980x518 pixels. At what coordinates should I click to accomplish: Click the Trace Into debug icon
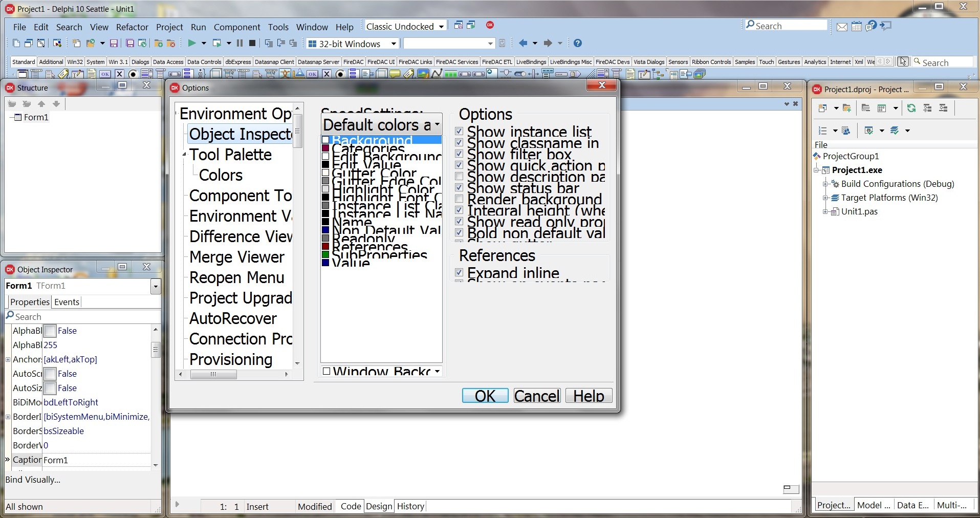tap(269, 44)
